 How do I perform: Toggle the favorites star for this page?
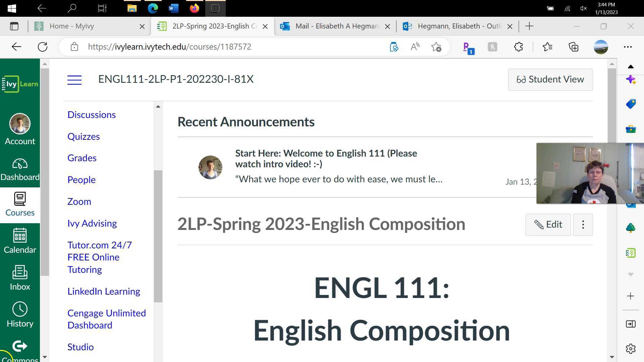(x=436, y=47)
